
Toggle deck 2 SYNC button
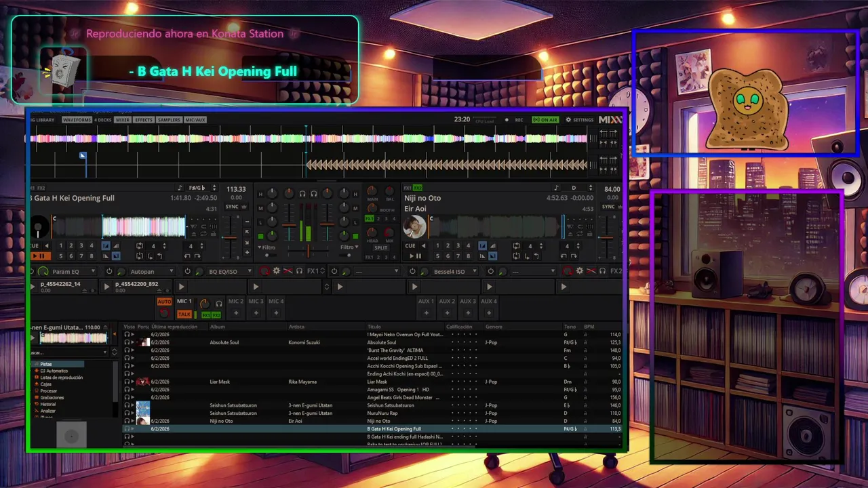click(608, 207)
